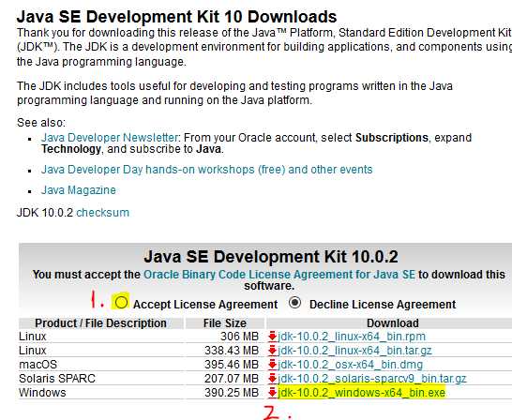Image resolution: width=512 pixels, height=420 pixels.
Task: Download jdk-10.0.2_linux-x64_bin.rpm
Action: (x=352, y=337)
